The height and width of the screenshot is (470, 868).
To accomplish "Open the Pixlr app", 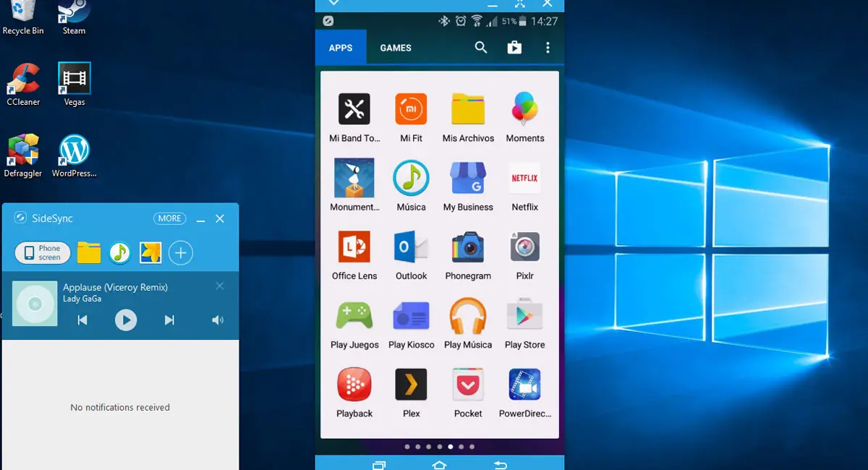I will click(524, 247).
